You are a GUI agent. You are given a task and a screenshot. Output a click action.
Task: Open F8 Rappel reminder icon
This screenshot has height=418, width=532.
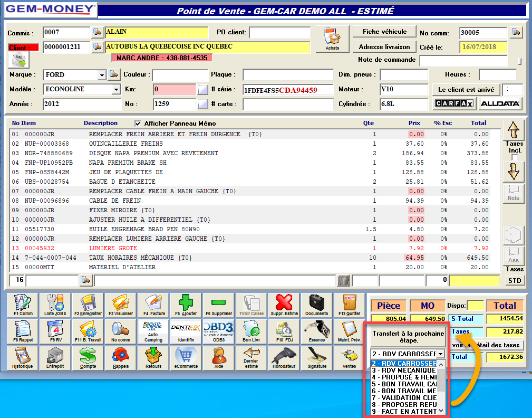(x=23, y=331)
